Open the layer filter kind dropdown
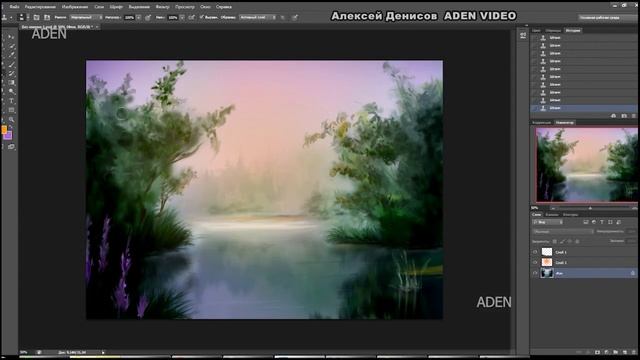 [548, 222]
